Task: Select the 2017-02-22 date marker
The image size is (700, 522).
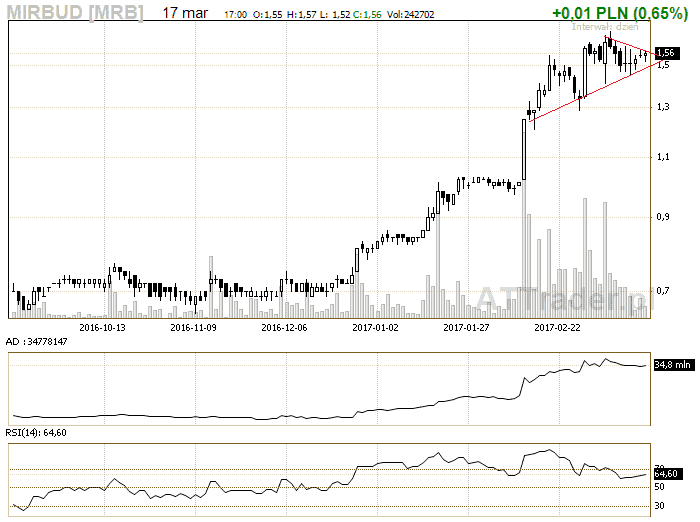Action: click(x=558, y=326)
